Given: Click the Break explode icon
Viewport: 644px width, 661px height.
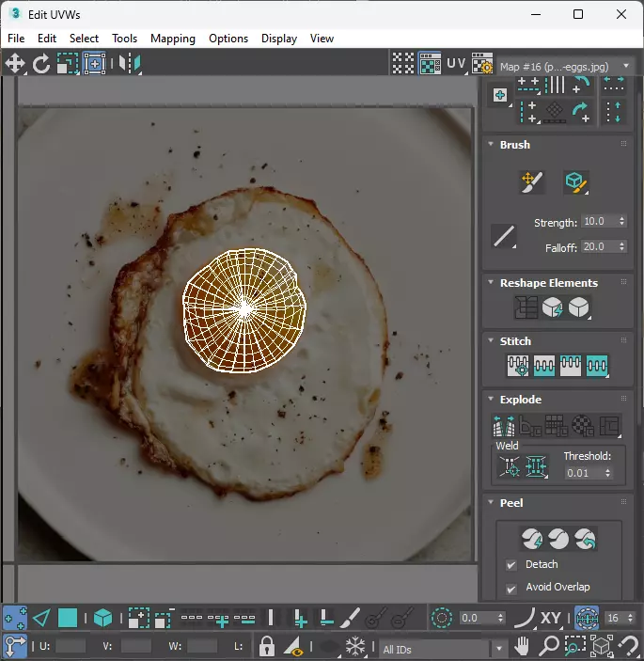Looking at the screenshot, I should pyautogui.click(x=504, y=426).
